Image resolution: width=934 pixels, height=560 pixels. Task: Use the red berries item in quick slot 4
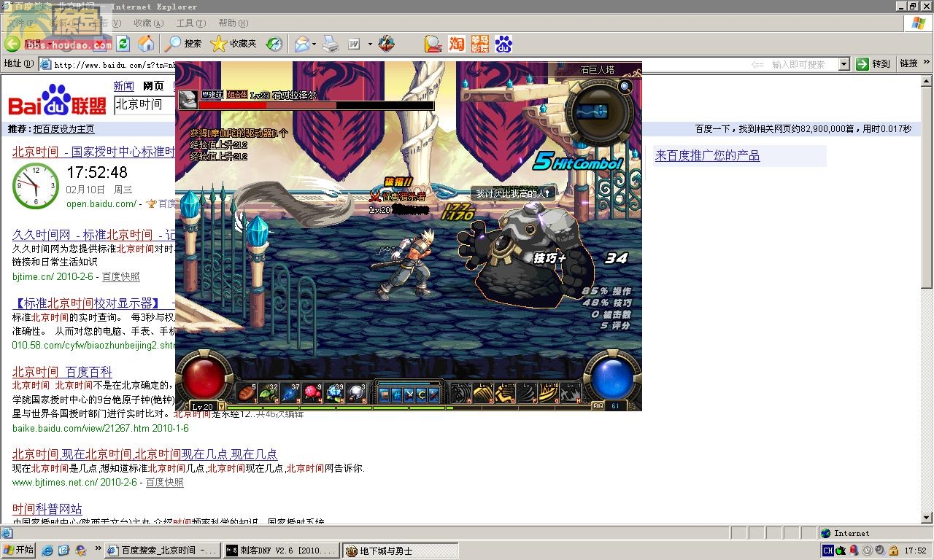coord(312,393)
